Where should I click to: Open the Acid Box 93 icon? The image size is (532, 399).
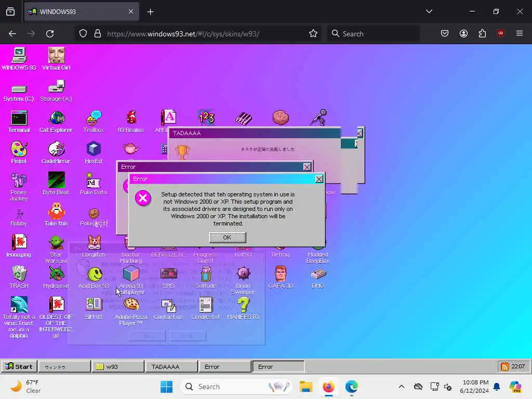[94, 278]
